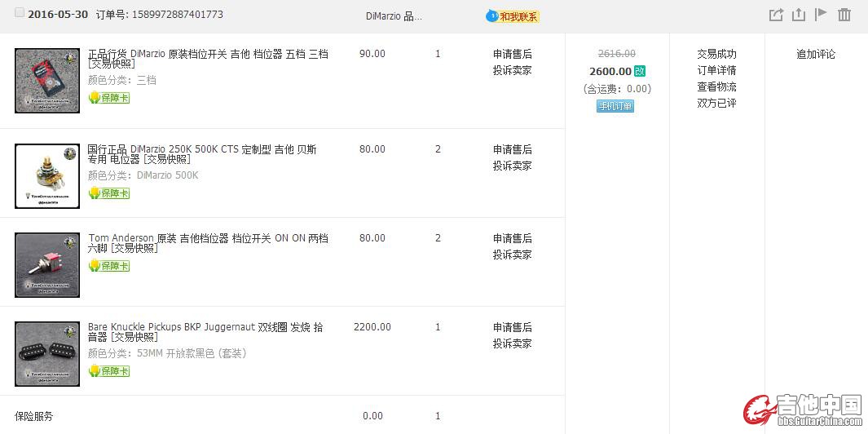This screenshot has height=434, width=868.
Task: Click 保障卡 badge under DiMarzio 三档 switch
Action: coord(109,98)
